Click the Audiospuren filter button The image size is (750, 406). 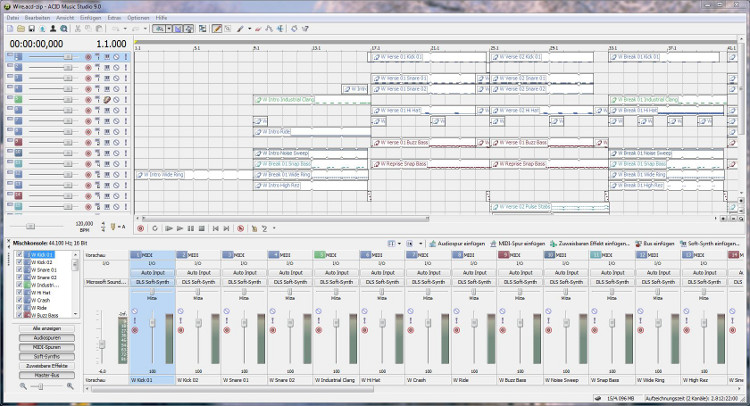click(x=47, y=338)
